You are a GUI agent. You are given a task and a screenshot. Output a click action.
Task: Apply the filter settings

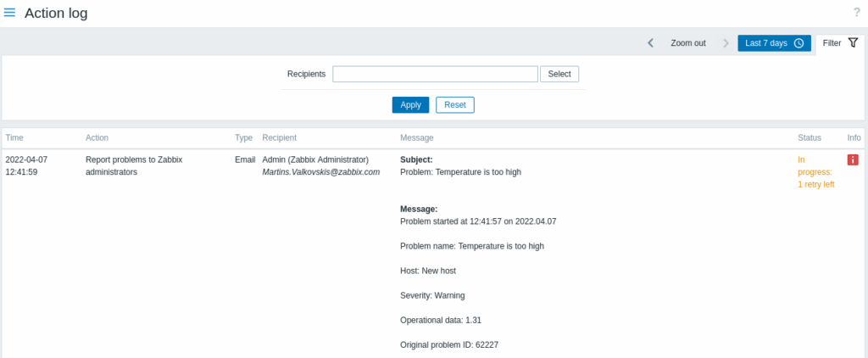click(x=410, y=105)
